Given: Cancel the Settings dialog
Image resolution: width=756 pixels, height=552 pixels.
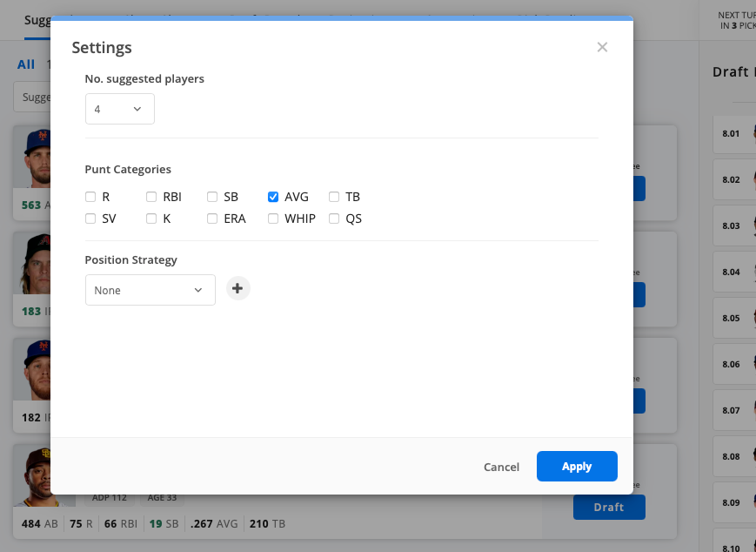Looking at the screenshot, I should pyautogui.click(x=501, y=467).
